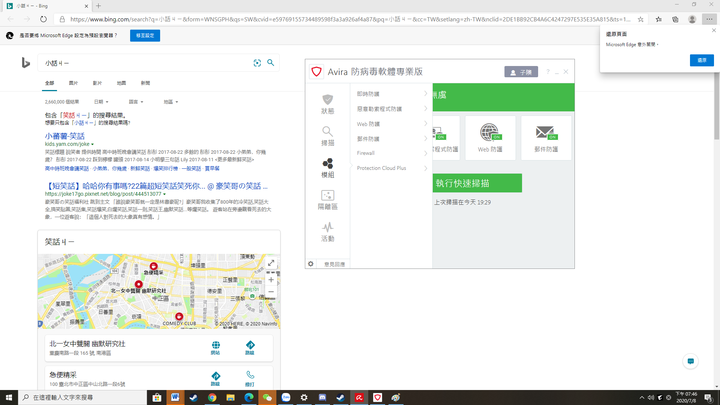The image size is (720, 405).
Task: Open the 【短笑話】 search result link
Action: point(156,186)
